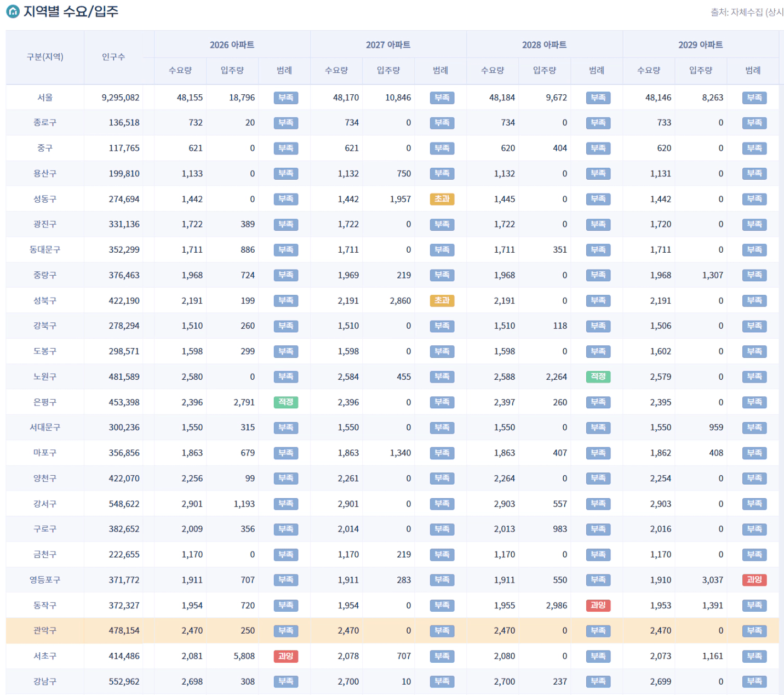Click the 2026 부족 badge for 서울

285,98
